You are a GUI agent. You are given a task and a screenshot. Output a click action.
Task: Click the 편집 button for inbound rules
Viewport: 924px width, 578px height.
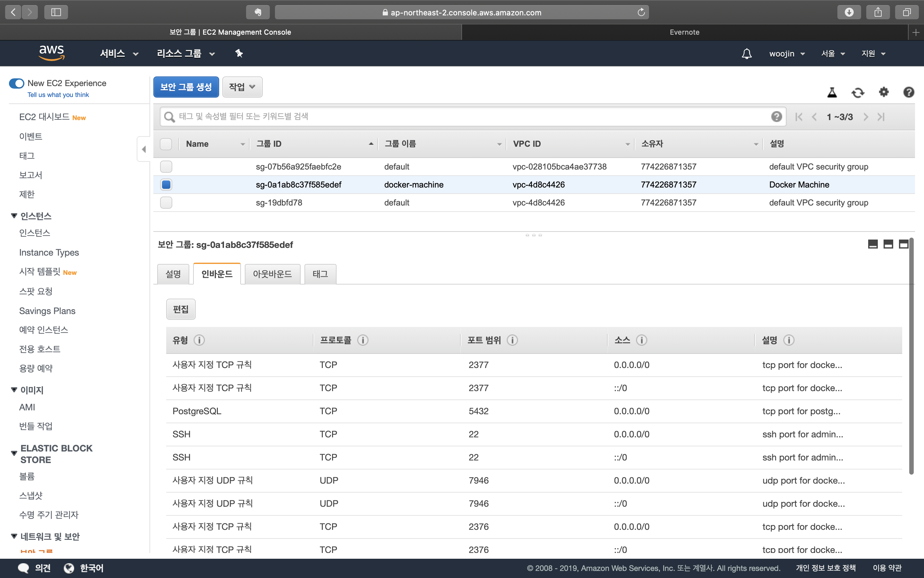pyautogui.click(x=181, y=309)
